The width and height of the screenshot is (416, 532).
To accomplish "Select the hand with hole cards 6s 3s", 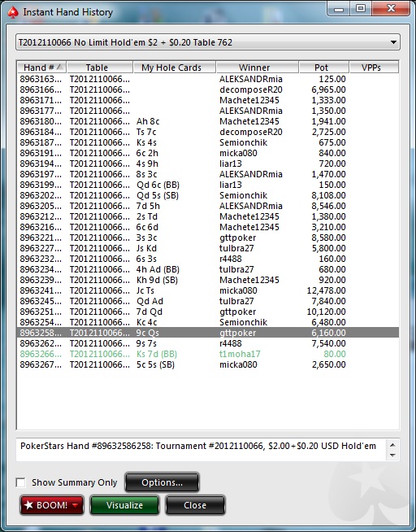I will click(208, 259).
